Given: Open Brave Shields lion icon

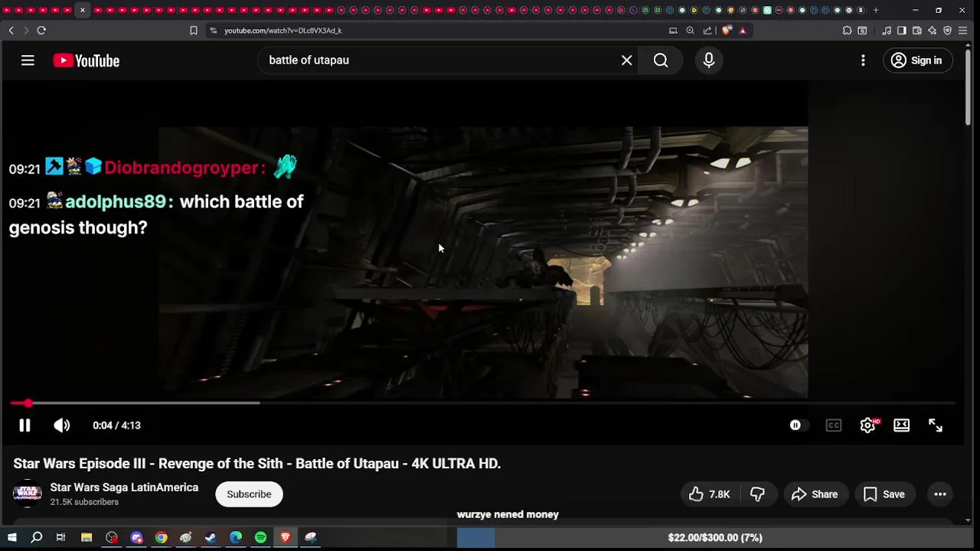Looking at the screenshot, I should pos(727,31).
